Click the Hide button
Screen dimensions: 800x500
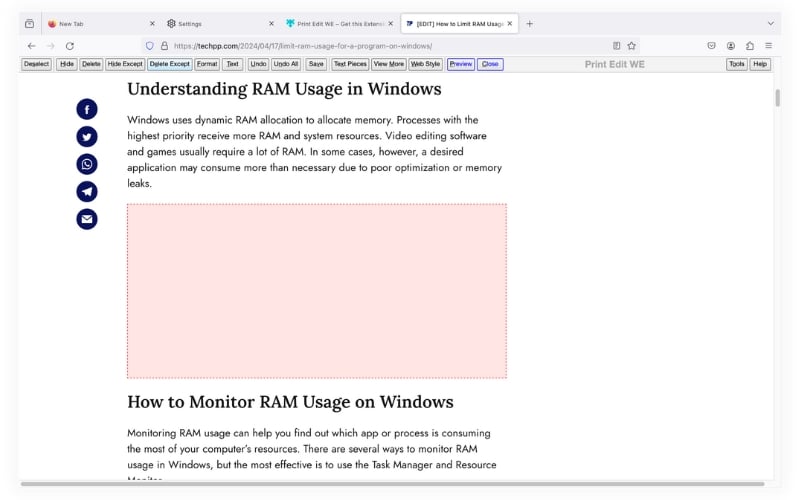tap(67, 64)
